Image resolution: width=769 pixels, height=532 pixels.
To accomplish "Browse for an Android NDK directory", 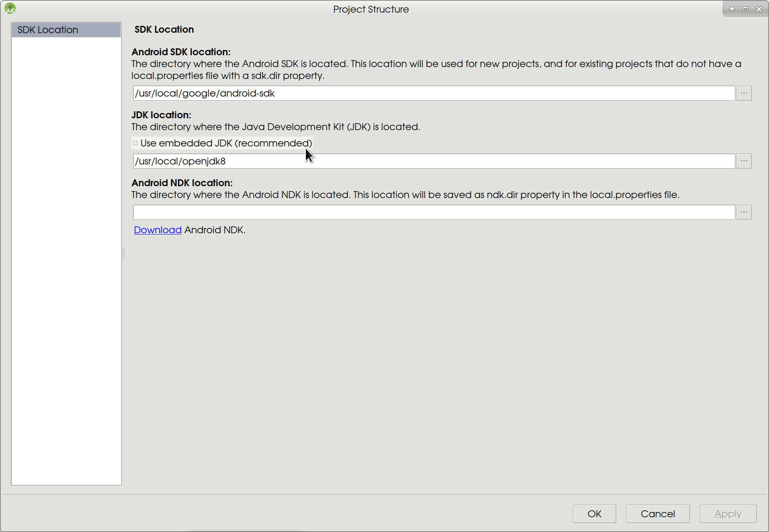I will click(x=744, y=212).
